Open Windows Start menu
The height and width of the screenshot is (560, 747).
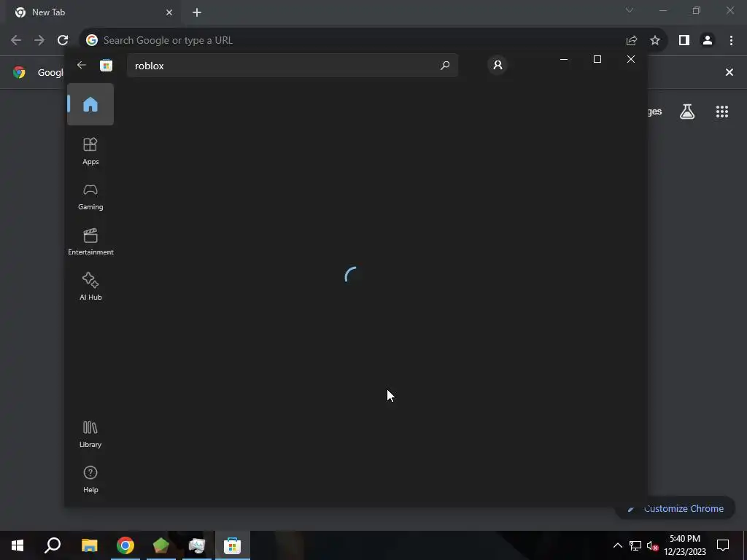tap(18, 545)
